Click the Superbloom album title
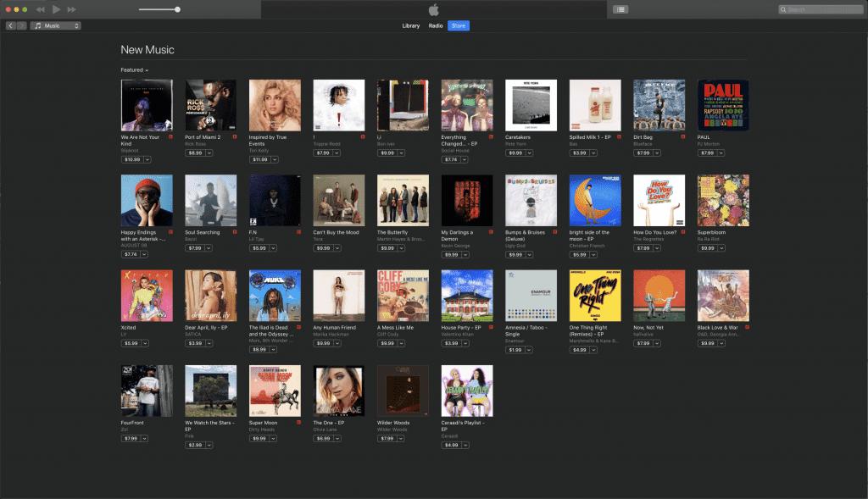Viewport: 868px width, 499px height. click(x=711, y=232)
